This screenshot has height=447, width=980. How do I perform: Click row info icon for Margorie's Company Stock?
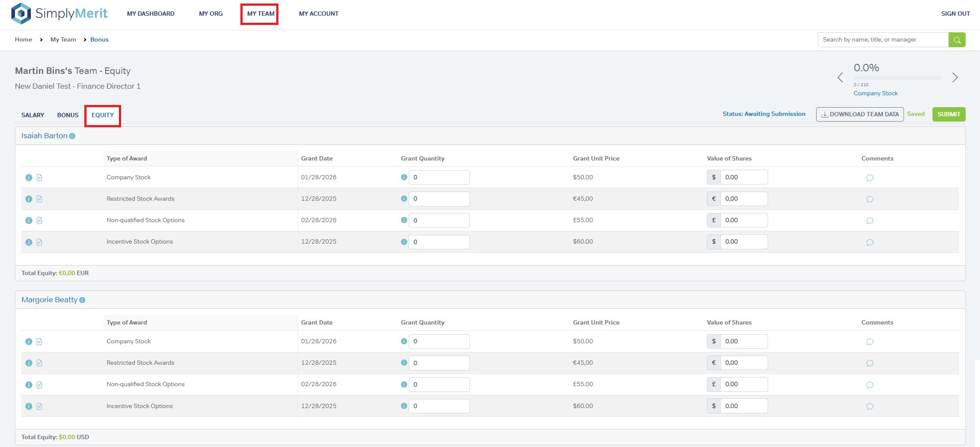coord(29,342)
